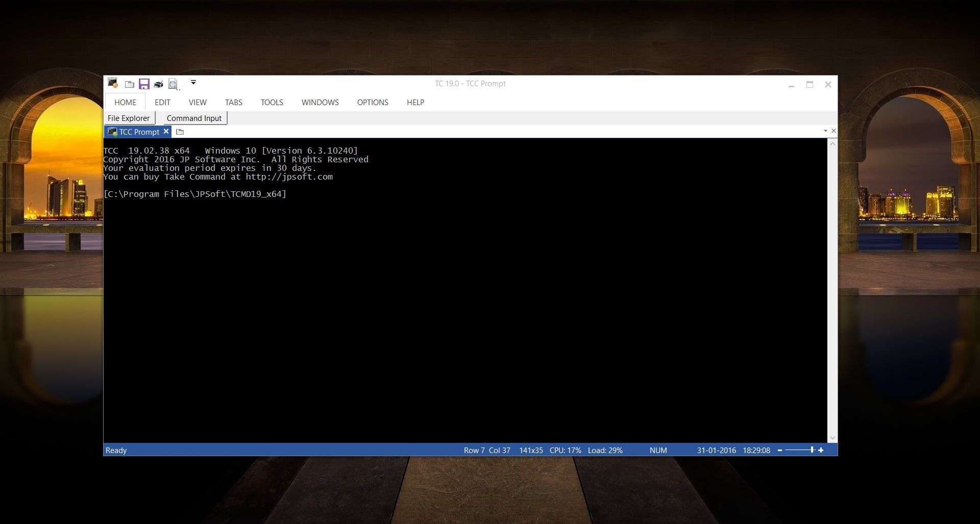The width and height of the screenshot is (980, 524).
Task: Print console output via the printer icon
Action: pyautogui.click(x=158, y=84)
